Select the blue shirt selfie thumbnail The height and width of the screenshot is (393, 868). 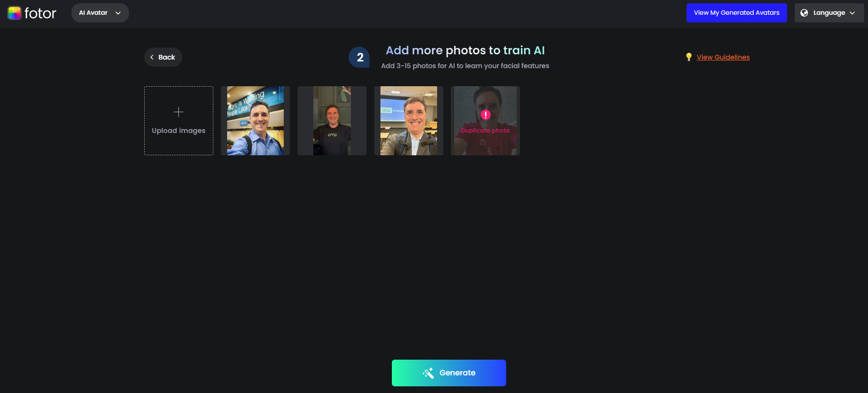pos(255,121)
